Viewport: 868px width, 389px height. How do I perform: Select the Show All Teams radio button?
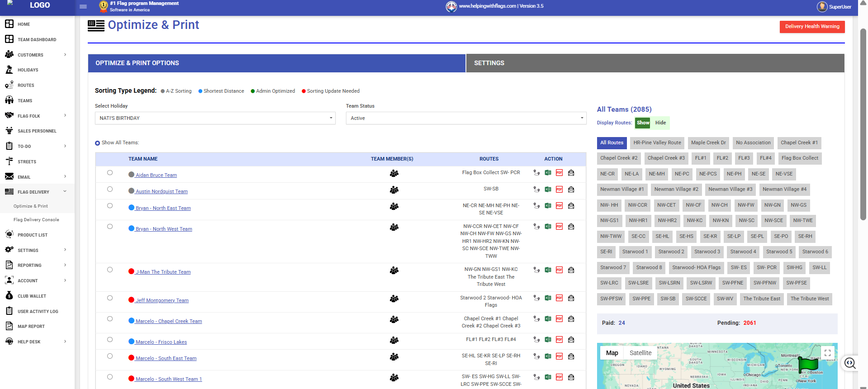[x=97, y=143]
